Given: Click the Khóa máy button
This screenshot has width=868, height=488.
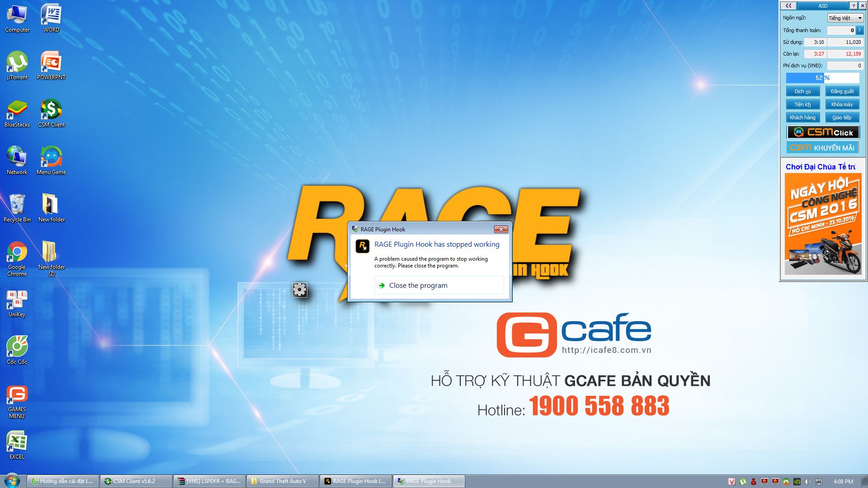Looking at the screenshot, I should coord(842,104).
